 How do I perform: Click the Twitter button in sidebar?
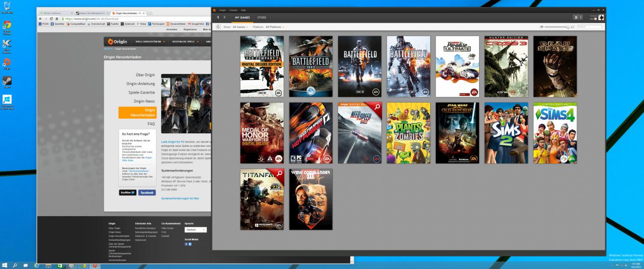[x=127, y=192]
